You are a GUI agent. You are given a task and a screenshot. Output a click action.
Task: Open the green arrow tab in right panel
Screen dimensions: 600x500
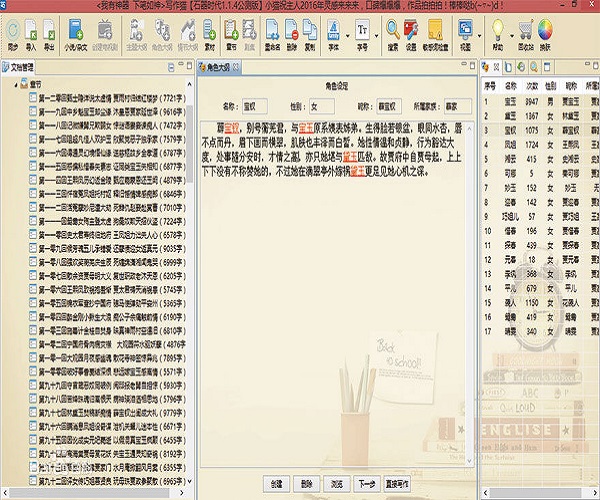coord(521,67)
